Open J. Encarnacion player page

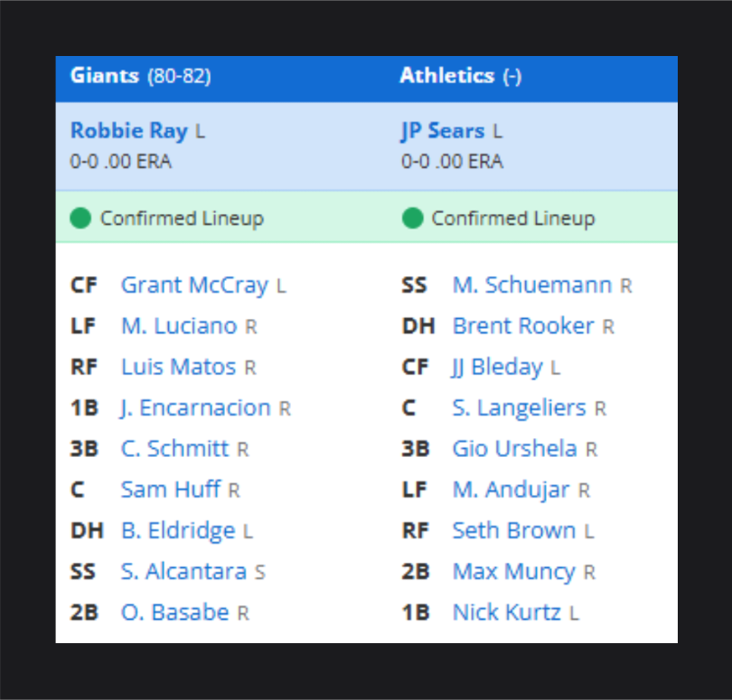(x=195, y=408)
